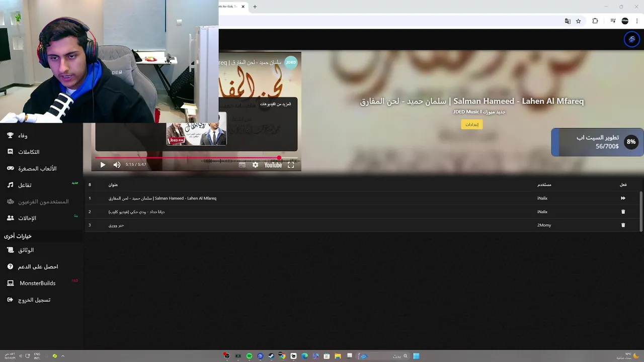Bookmark this page with the star icon

(579, 21)
